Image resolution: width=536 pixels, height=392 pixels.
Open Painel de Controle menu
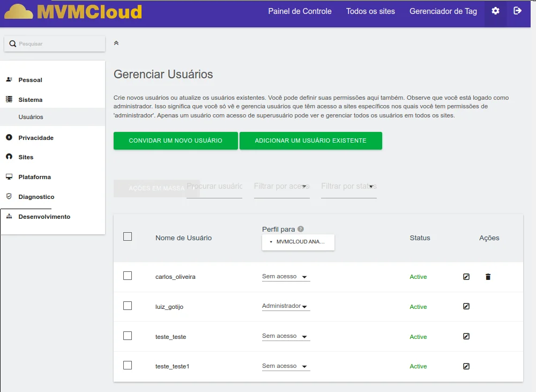(x=300, y=11)
